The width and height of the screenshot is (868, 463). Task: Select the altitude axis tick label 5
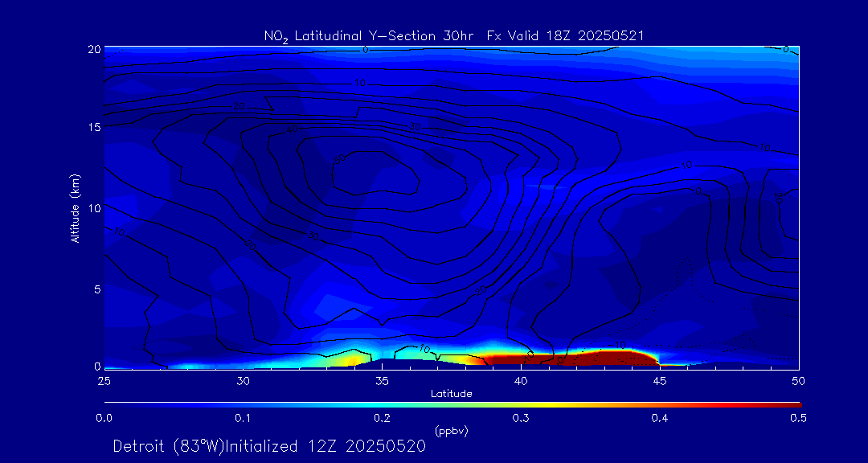coord(97,289)
